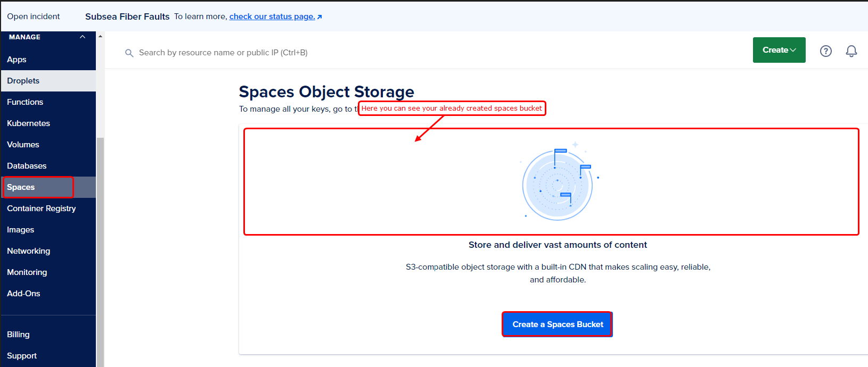
Task: Select Monitoring in the sidebar
Action: (27, 272)
